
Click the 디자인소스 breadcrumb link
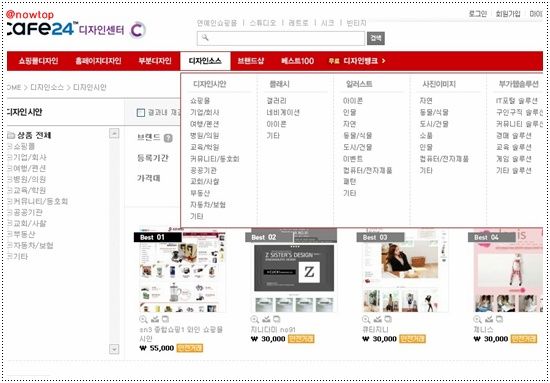pos(47,87)
